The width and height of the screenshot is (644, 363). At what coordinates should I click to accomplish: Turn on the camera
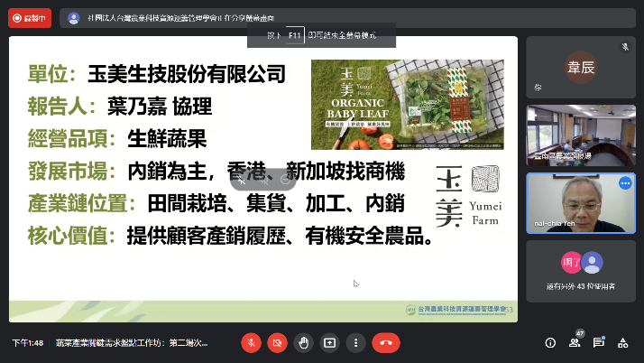point(277,343)
